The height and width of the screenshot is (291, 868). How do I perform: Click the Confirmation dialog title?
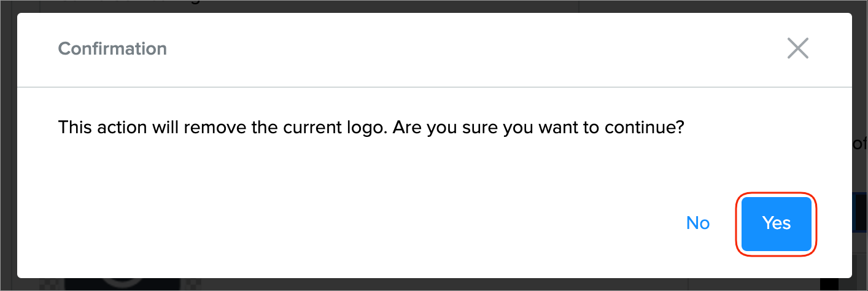pos(112,49)
